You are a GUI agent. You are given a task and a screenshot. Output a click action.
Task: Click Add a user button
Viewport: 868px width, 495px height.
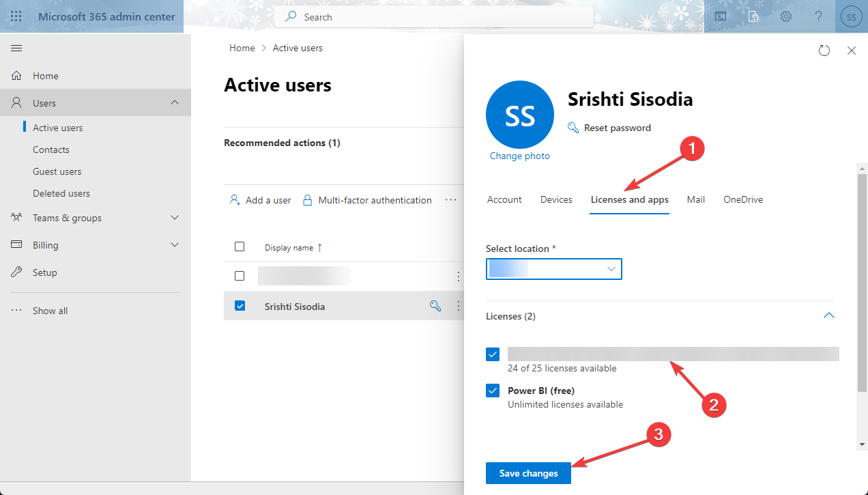click(260, 200)
